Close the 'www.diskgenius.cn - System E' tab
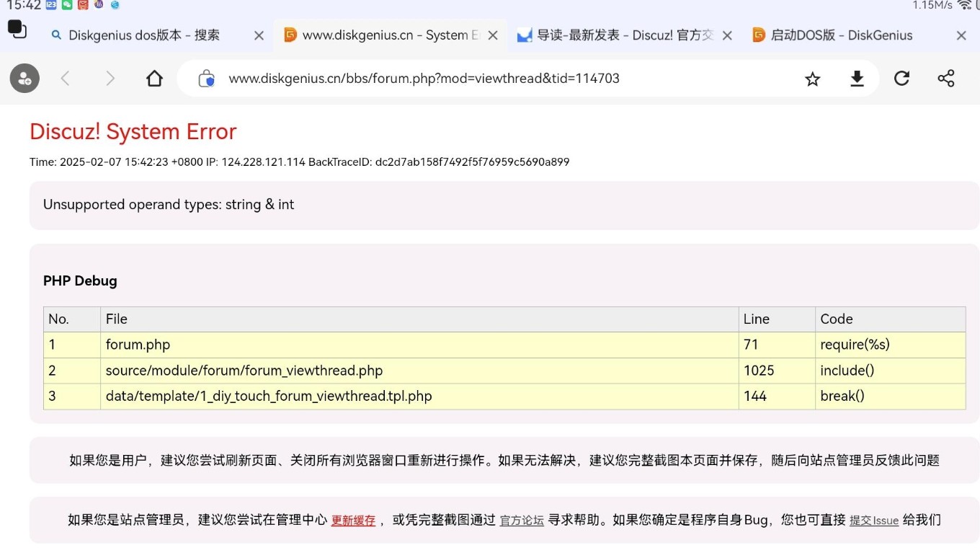Viewport: 980px width, 553px height. (x=493, y=35)
